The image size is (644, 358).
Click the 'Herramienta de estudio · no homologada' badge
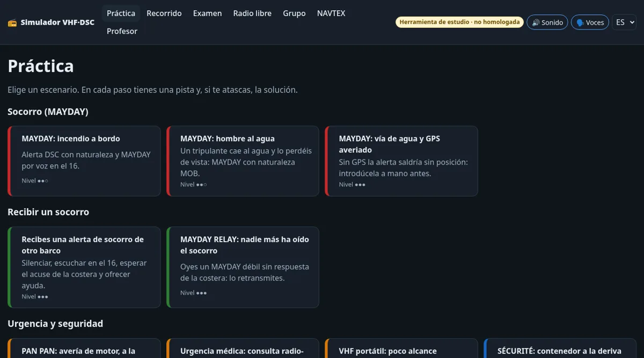point(460,22)
